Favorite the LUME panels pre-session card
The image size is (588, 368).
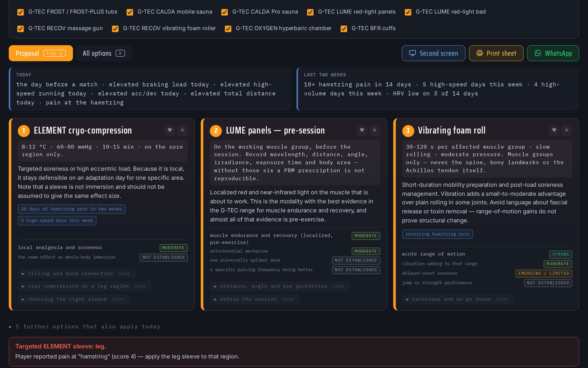362,130
